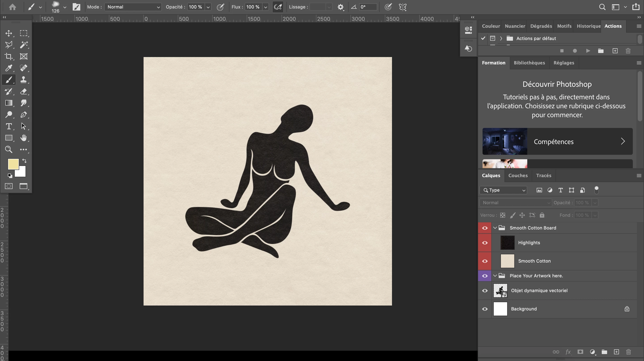Hide the Background layer visibility eye

pyautogui.click(x=485, y=309)
